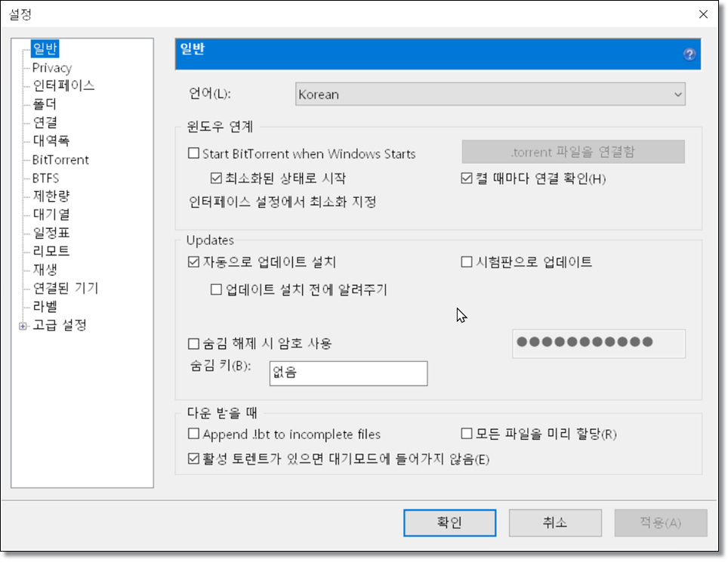Check Append !bt to incomplete files
The height and width of the screenshot is (572, 728).
pyautogui.click(x=193, y=434)
